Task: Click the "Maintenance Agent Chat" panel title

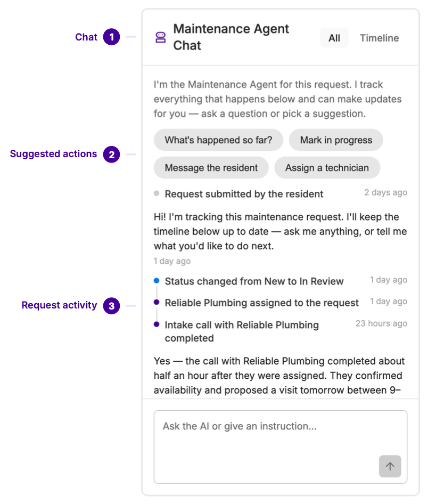Action: (231, 37)
